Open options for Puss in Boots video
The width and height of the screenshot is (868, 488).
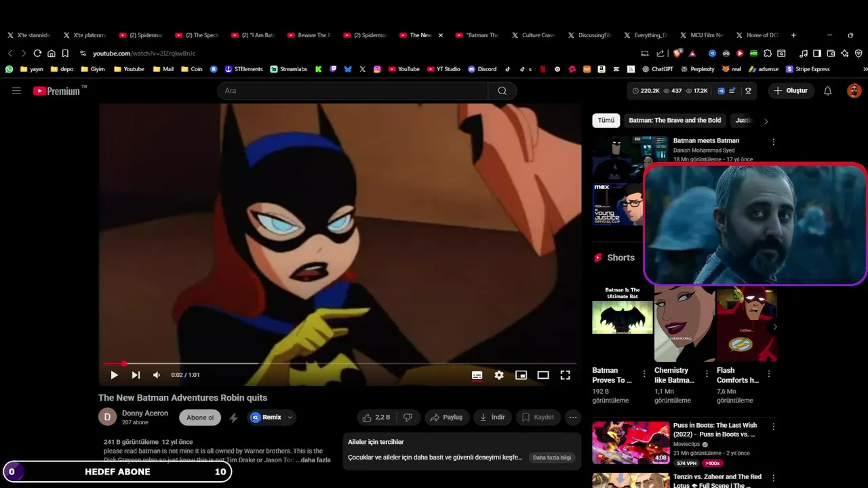tap(773, 427)
